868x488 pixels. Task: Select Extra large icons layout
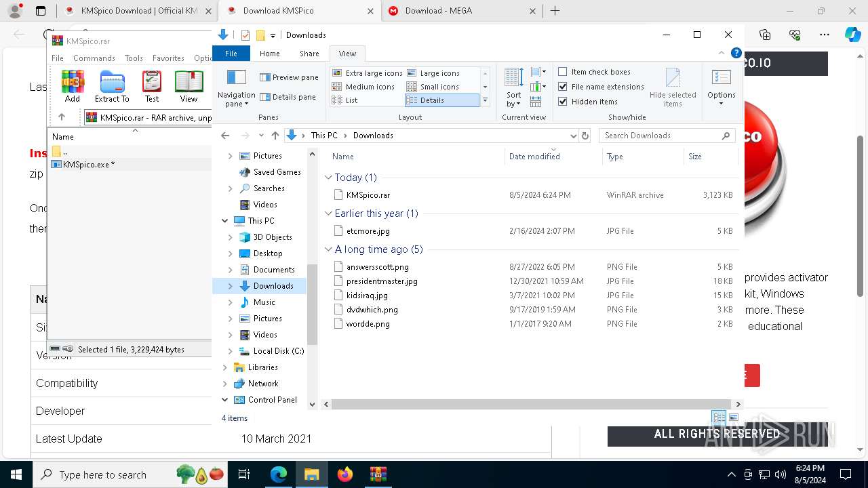[367, 73]
